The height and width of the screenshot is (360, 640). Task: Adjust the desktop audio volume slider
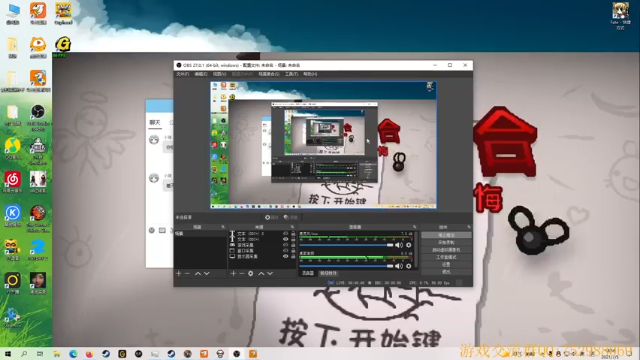click(346, 266)
